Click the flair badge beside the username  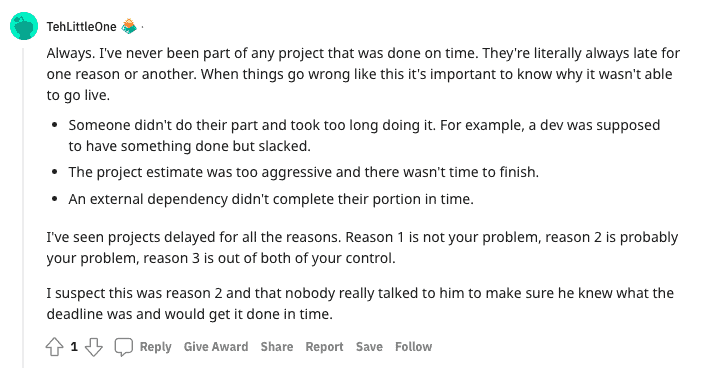click(129, 27)
